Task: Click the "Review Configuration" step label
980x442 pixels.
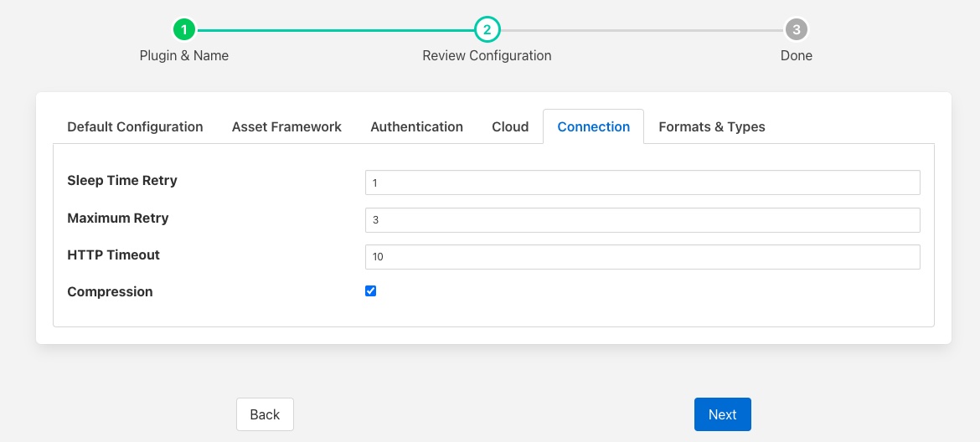Action: [x=487, y=55]
